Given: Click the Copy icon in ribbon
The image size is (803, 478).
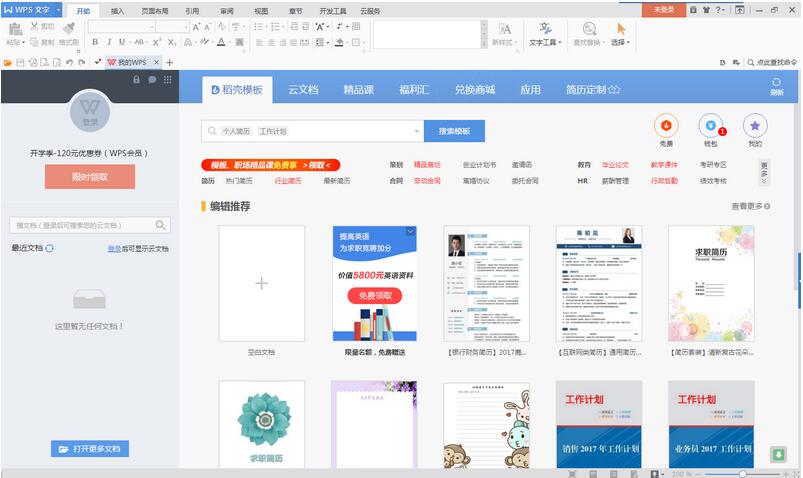Looking at the screenshot, I should (x=34, y=42).
